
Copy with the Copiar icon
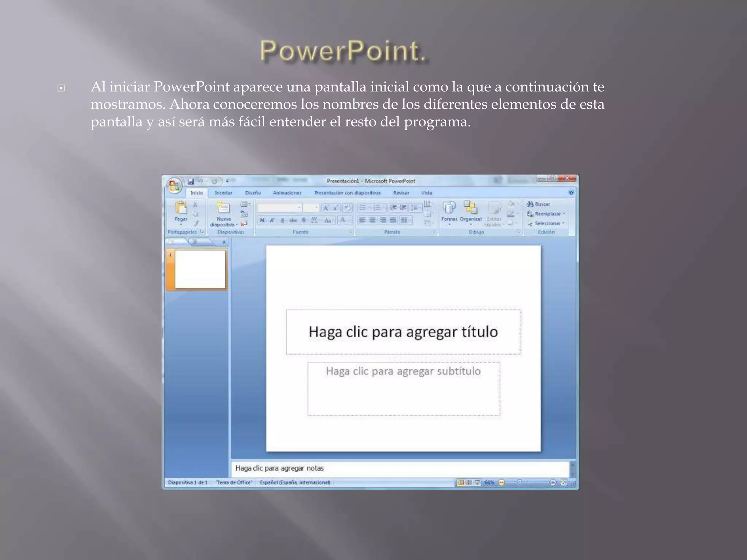[x=196, y=214]
